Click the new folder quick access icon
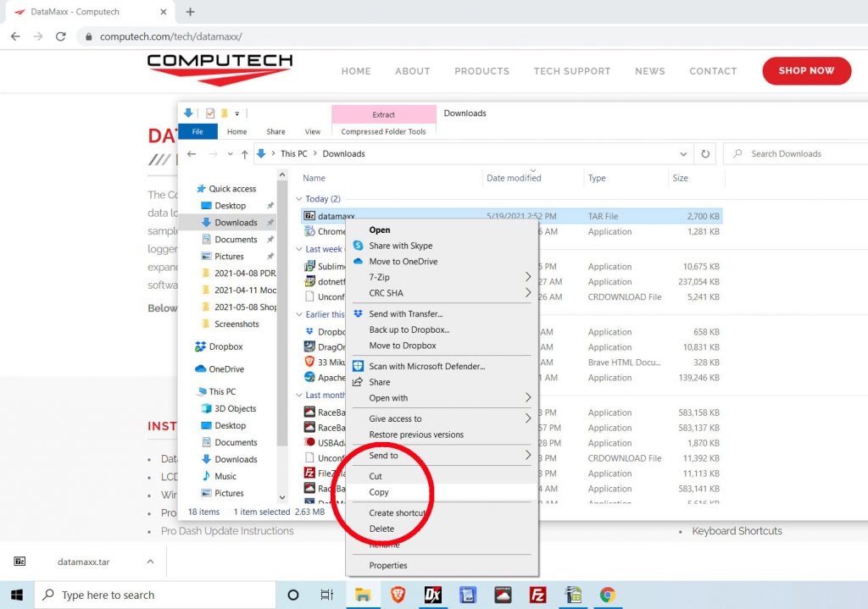This screenshot has width=868, height=609. 224,113
